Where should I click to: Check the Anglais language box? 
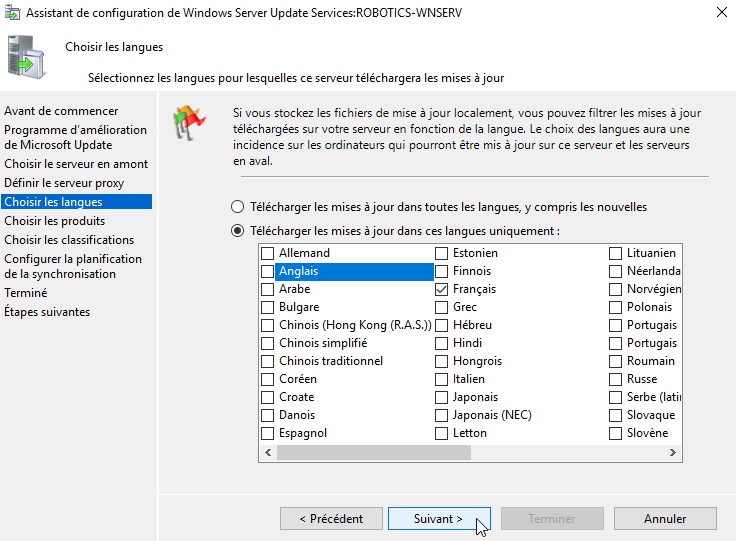[268, 271]
